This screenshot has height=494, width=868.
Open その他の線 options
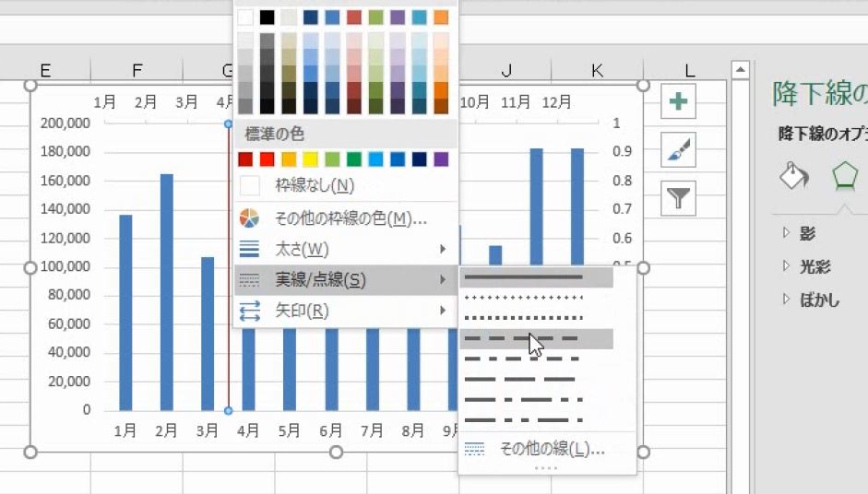pos(548,448)
